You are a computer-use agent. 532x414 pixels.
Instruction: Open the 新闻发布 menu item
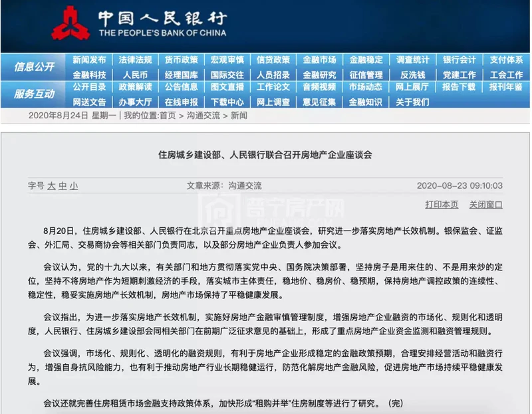click(x=89, y=60)
